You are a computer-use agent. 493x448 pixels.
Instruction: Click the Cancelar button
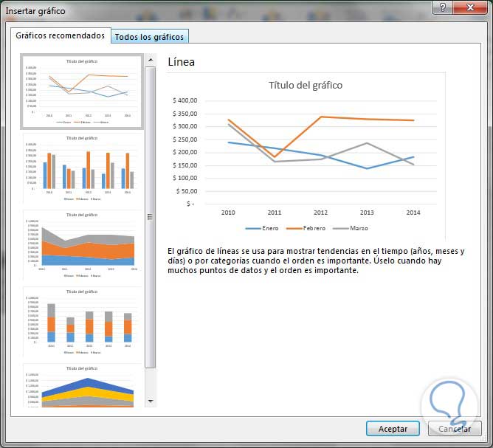point(455,429)
